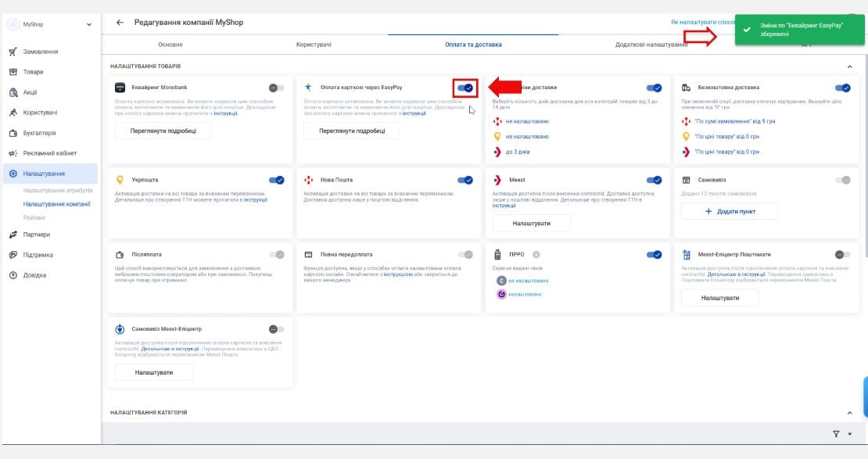This screenshot has width=868, height=459.
Task: Click Налаштувати under Самовивіз Meest-Епіцентр
Action: click(x=154, y=373)
